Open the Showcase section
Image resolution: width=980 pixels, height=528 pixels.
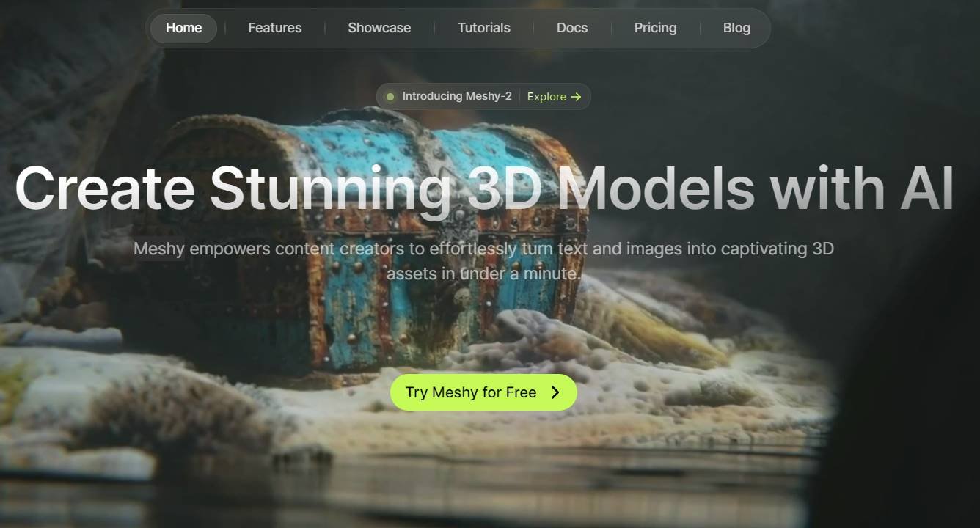(379, 28)
